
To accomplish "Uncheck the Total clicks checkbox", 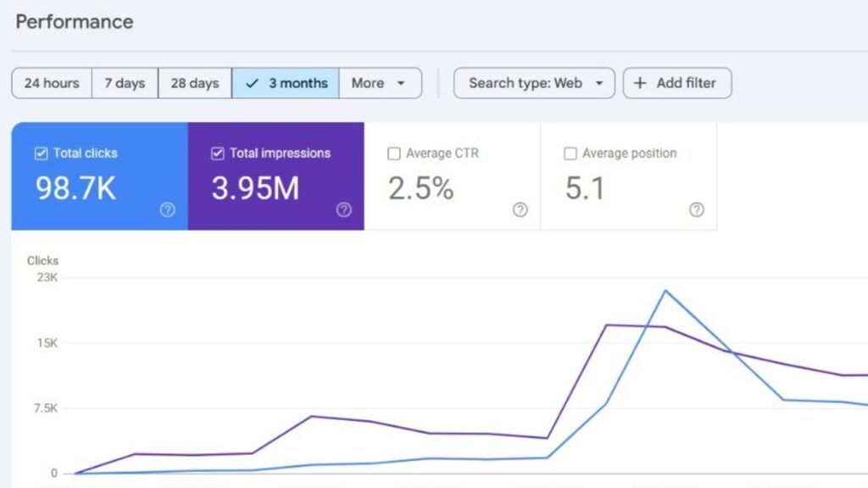I will tap(41, 153).
